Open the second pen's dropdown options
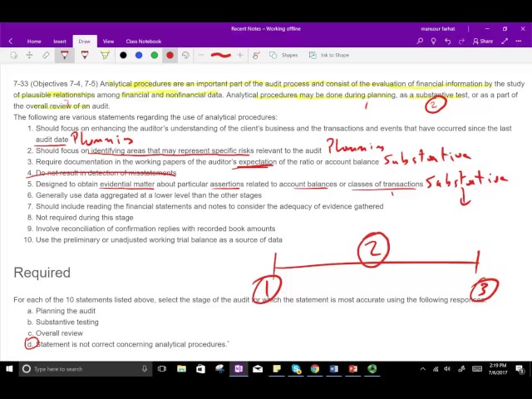 (x=85, y=60)
